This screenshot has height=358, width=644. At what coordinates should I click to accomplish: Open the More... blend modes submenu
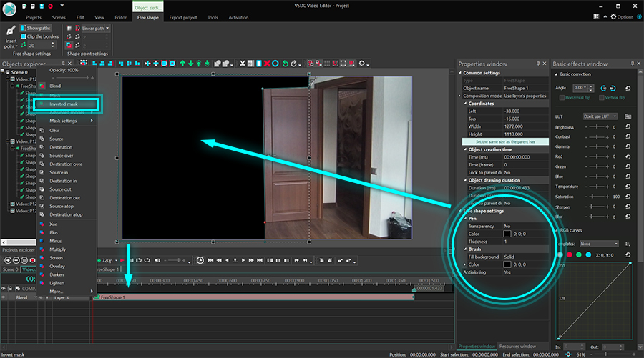point(67,291)
